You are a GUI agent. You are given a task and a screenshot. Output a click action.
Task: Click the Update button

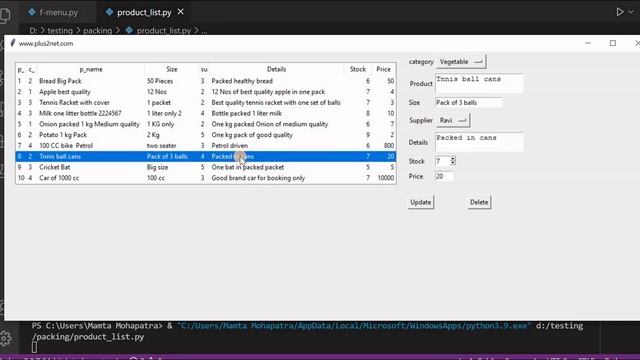coord(420,202)
